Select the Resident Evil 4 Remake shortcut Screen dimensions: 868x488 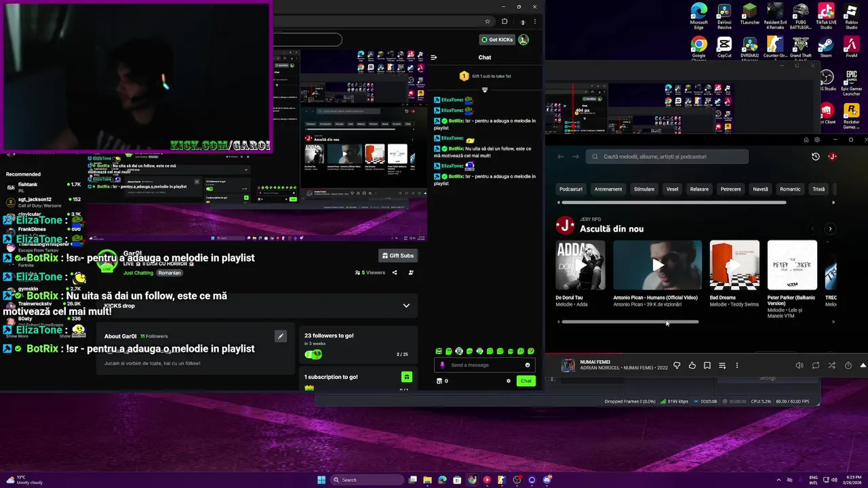pyautogui.click(x=775, y=16)
